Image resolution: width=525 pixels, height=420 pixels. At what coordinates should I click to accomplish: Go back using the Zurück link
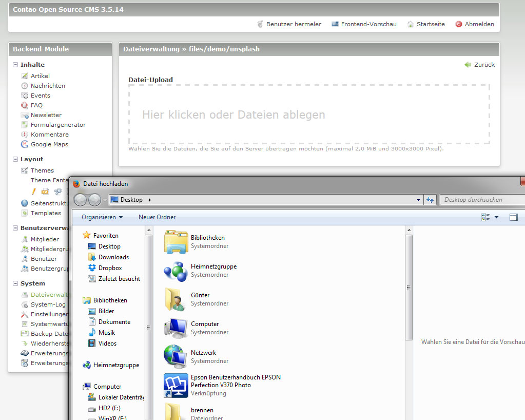click(484, 65)
